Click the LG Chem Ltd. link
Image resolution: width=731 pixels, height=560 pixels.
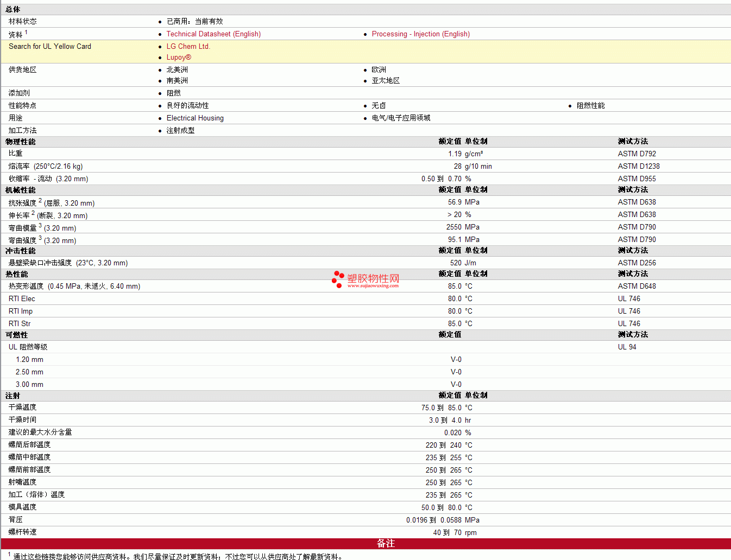(188, 46)
